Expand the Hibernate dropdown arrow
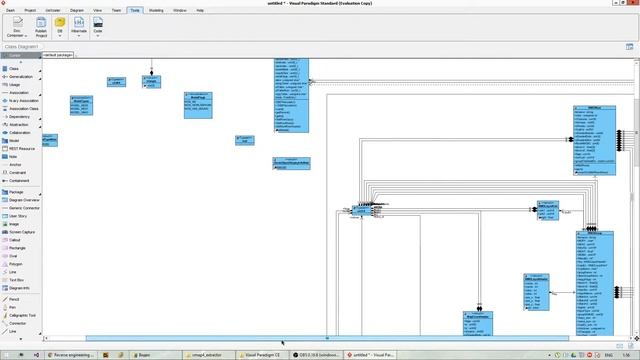The image size is (640, 360). tap(79, 36)
